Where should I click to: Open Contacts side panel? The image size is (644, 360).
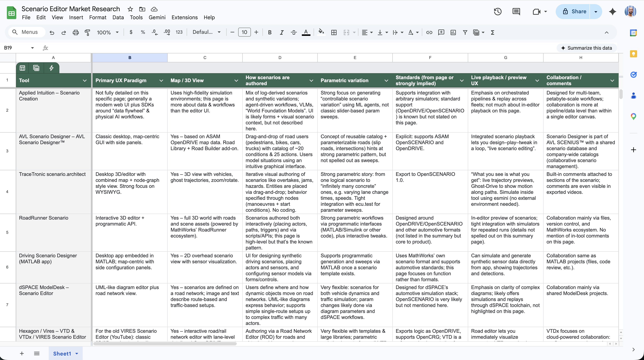633,95
